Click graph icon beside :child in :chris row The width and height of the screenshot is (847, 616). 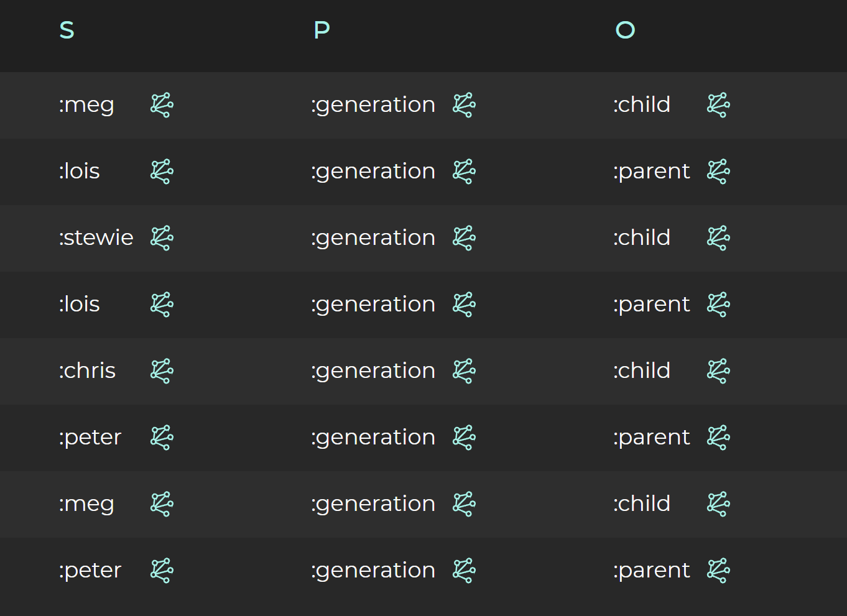click(718, 371)
